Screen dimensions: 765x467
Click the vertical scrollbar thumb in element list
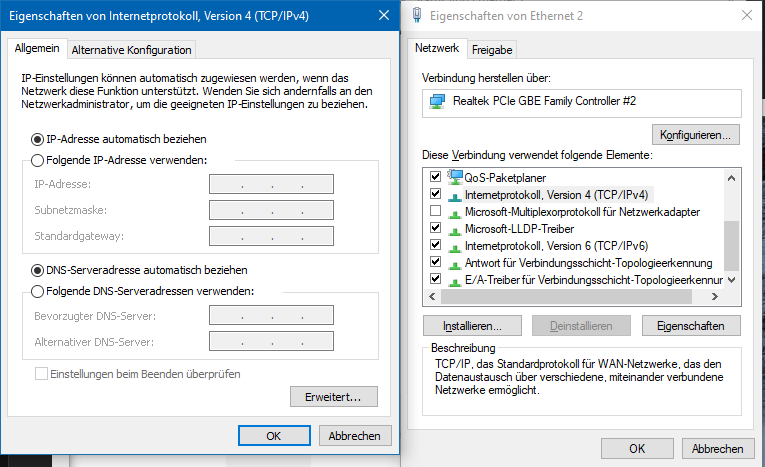click(x=731, y=245)
